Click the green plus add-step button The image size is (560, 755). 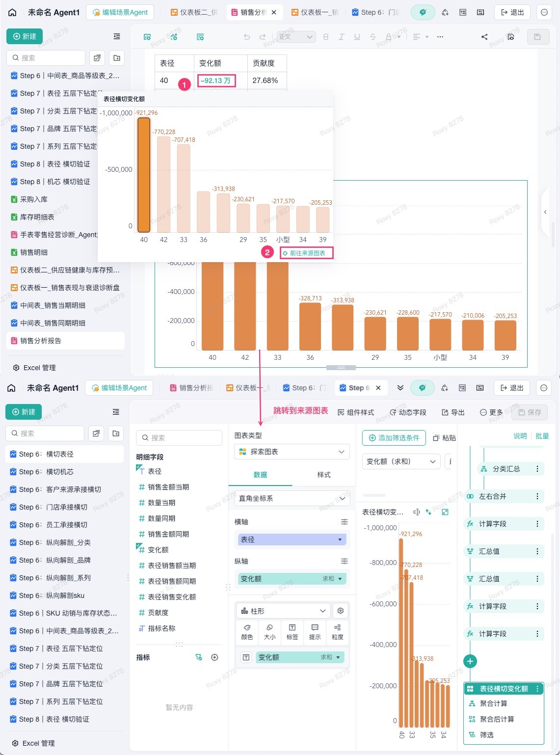[470, 661]
